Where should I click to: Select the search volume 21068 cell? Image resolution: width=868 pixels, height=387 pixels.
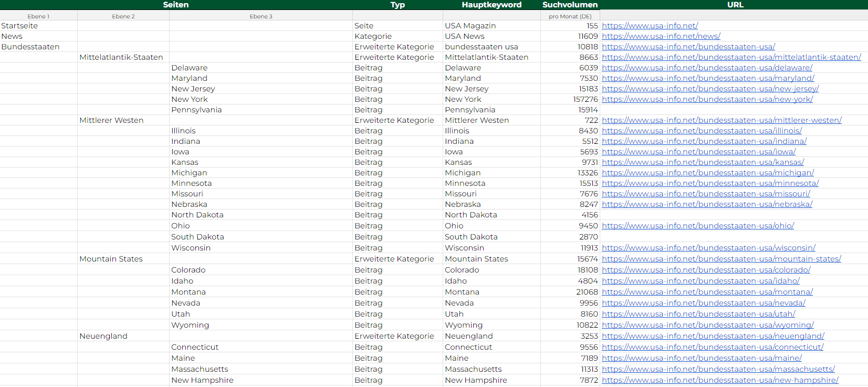tap(570, 292)
